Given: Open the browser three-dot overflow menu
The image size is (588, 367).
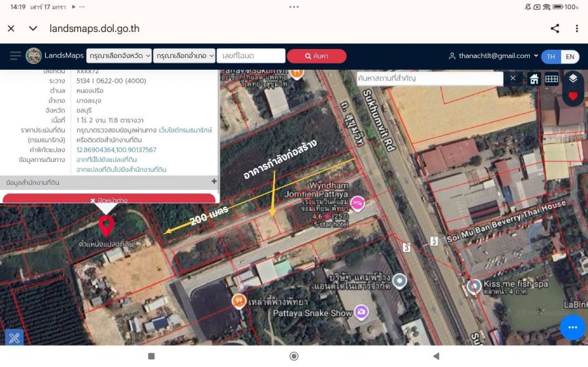Looking at the screenshot, I should pyautogui.click(x=577, y=29).
